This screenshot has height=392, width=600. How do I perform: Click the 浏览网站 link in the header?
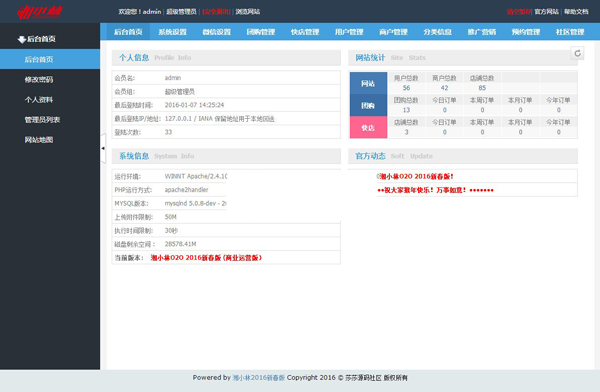point(248,12)
